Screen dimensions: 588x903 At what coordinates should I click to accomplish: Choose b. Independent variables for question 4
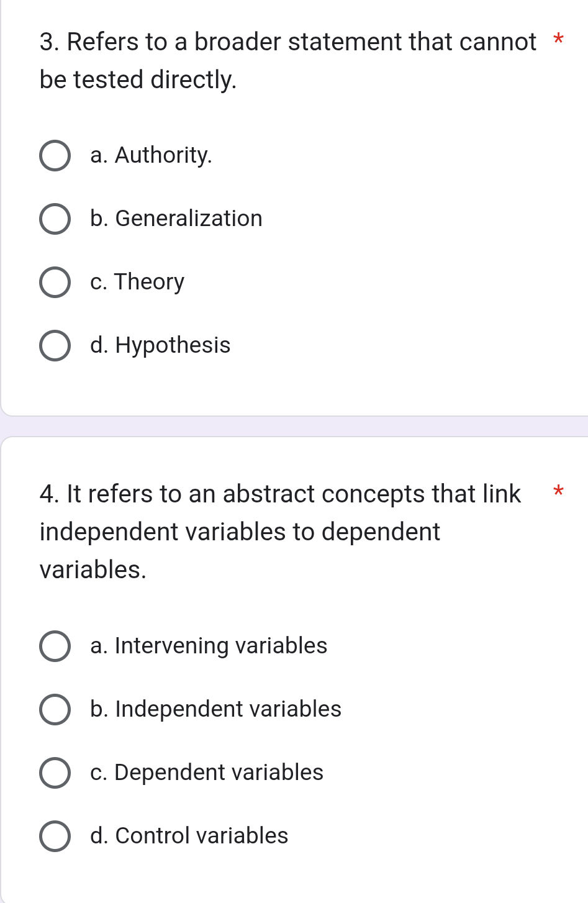[x=55, y=710]
